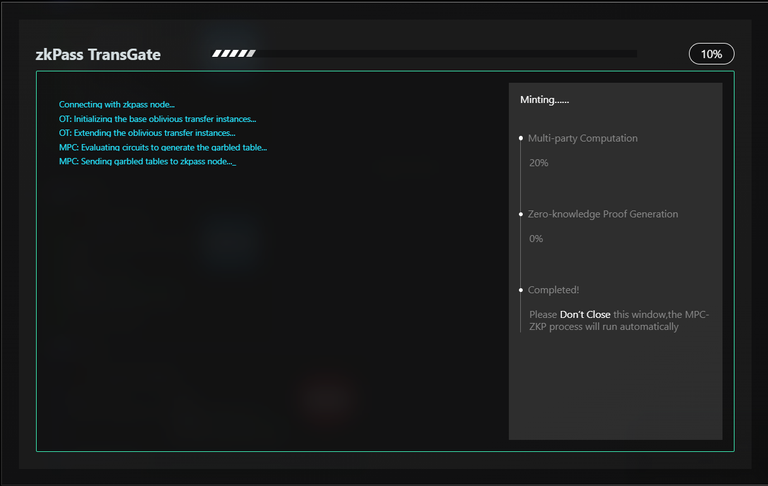Click the 'Completed!' step
Screen dimensions: 768x486
[x=553, y=290]
